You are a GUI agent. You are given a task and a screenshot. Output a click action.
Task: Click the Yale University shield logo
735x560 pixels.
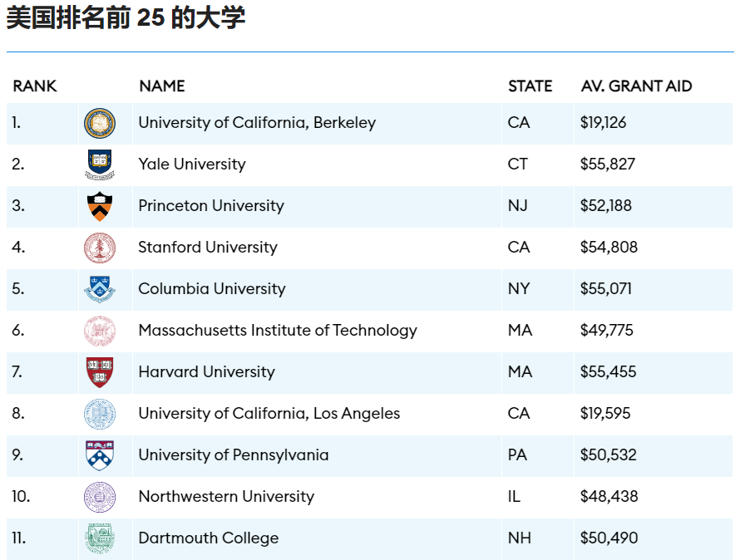coord(100,165)
